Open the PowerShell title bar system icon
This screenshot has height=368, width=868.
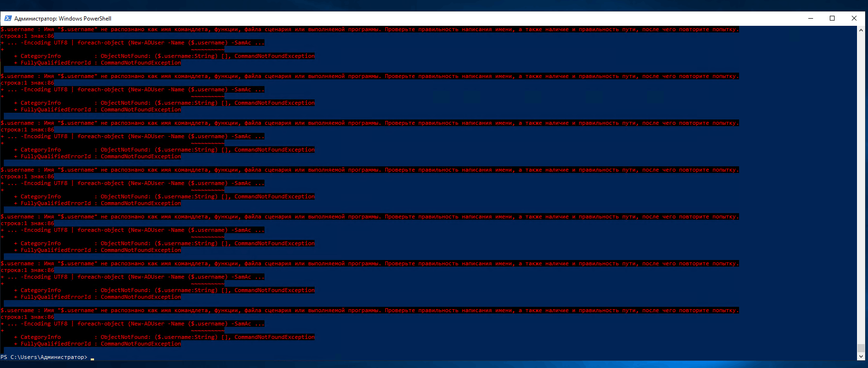(8, 19)
